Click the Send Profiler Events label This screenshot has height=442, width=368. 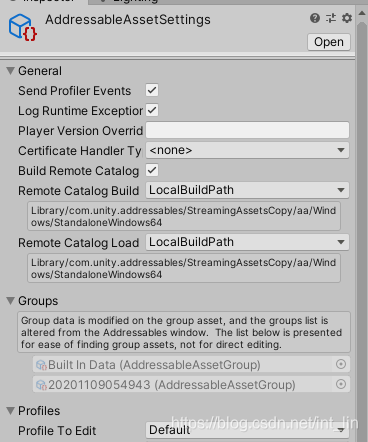[74, 91]
